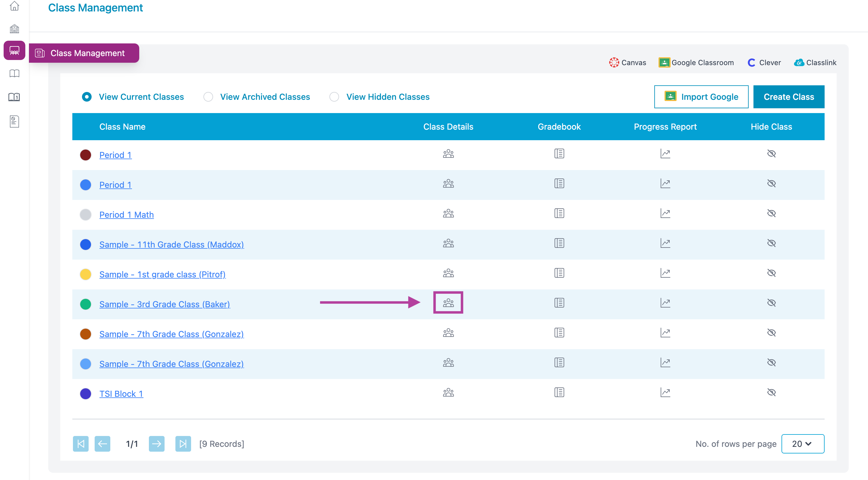Click the gray Period 1 Math color dot
This screenshot has width=868, height=480.
pos(86,215)
